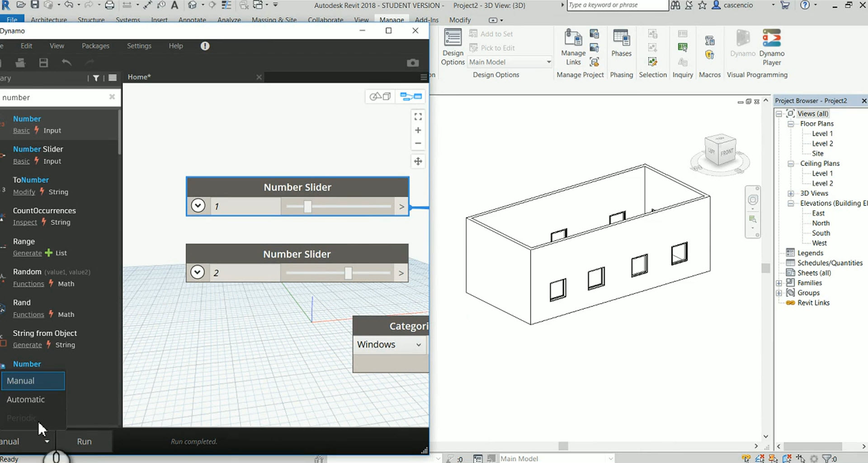
Task: Switch to the Architecture ribbon tab
Action: coord(49,20)
